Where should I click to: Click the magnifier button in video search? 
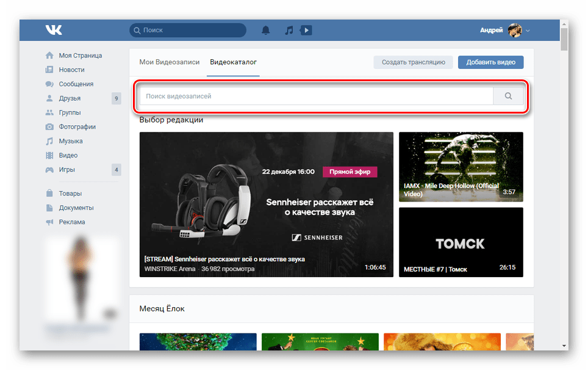click(x=508, y=96)
